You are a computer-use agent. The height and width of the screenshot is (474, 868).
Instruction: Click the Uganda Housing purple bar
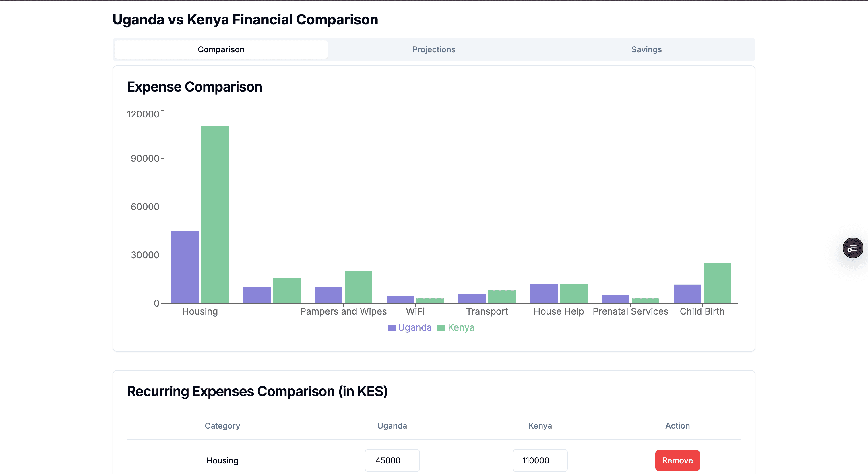pos(185,267)
